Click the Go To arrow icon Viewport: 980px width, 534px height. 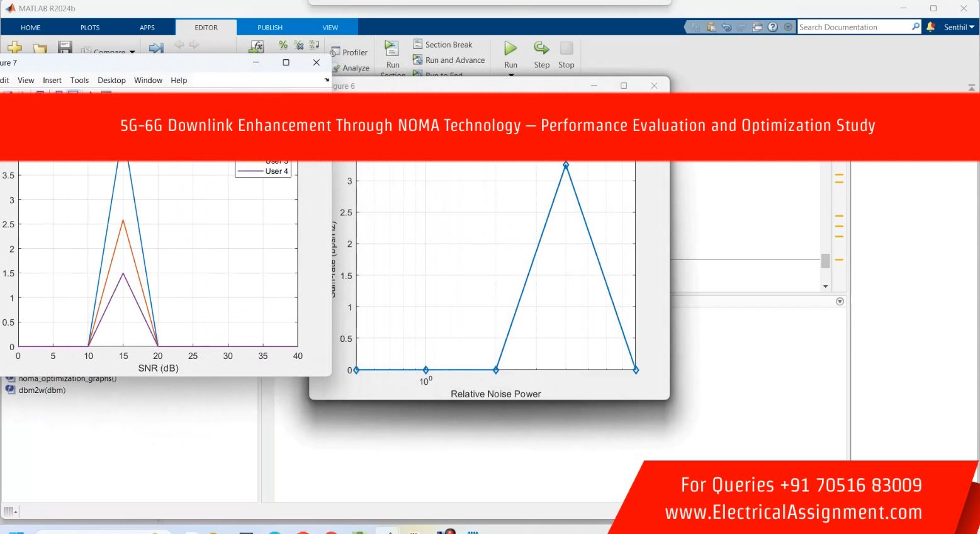coord(155,48)
